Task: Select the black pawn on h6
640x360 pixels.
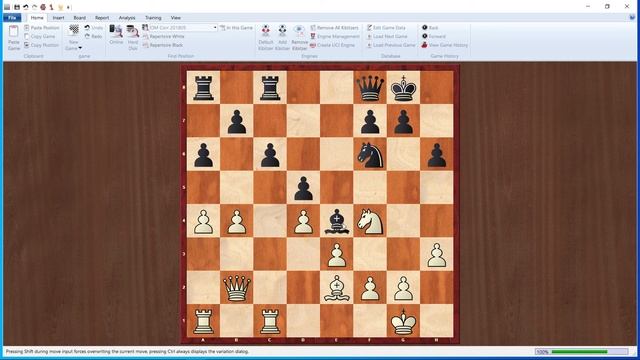Action: pyautogui.click(x=437, y=155)
